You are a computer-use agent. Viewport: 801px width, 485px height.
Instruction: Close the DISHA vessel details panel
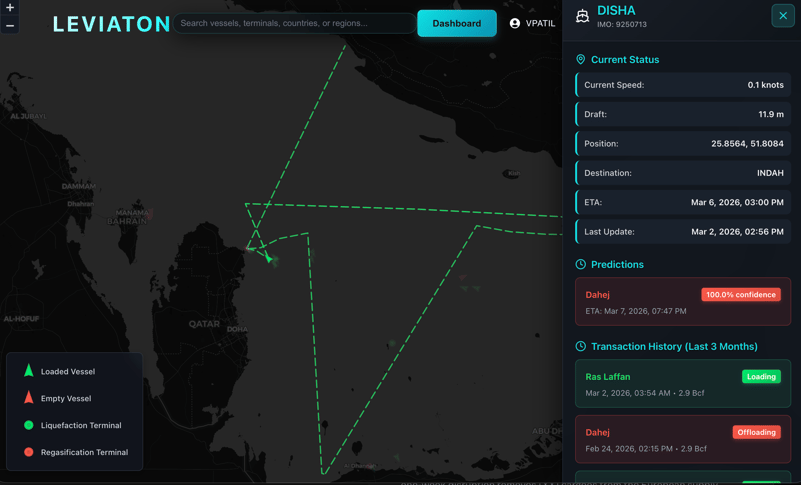[782, 16]
